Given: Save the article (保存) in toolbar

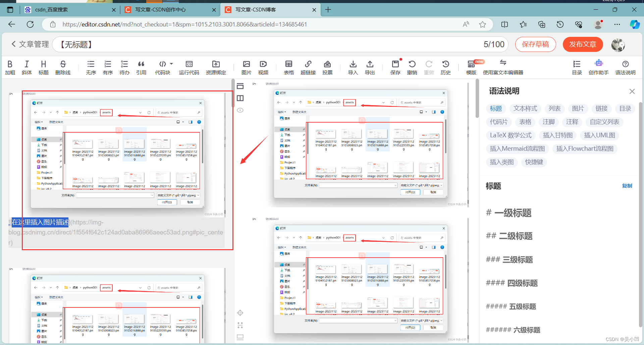Looking at the screenshot, I should 395,67.
